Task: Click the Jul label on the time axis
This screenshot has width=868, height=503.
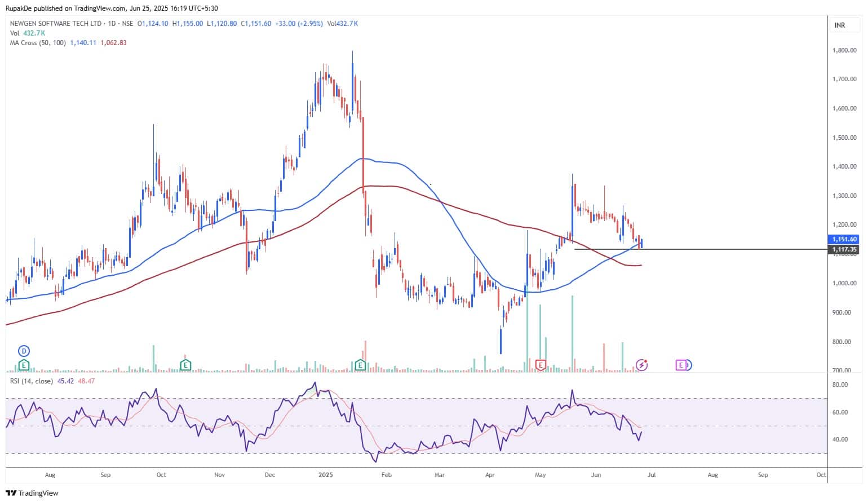Action: point(652,475)
